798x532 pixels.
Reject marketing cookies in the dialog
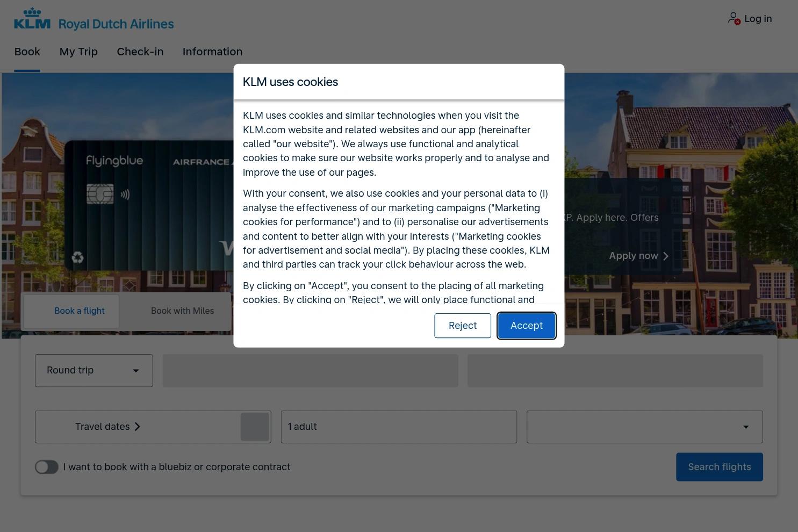463,326
